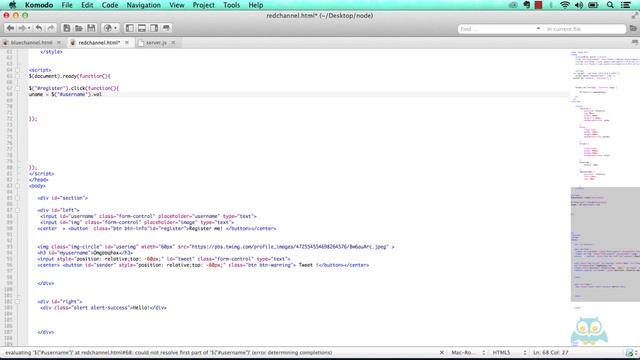Open find in files with the folder icon

pyautogui.click(x=633, y=29)
